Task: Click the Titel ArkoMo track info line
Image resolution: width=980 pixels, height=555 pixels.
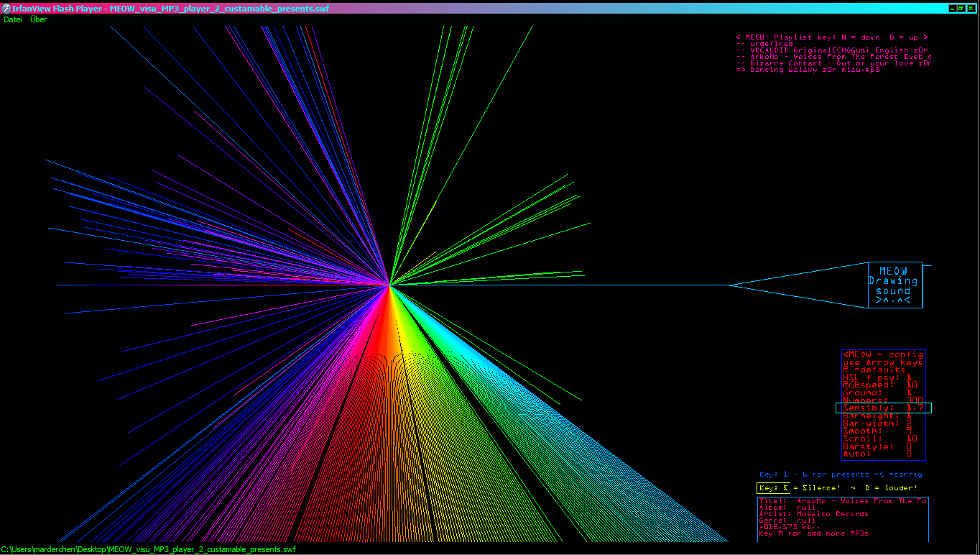Action: [x=843, y=501]
